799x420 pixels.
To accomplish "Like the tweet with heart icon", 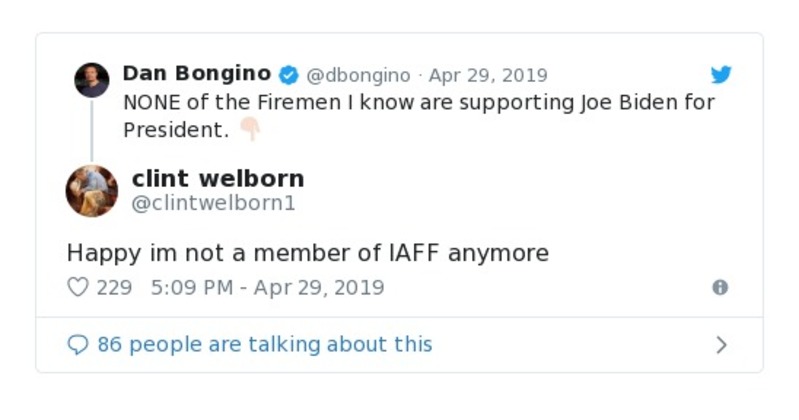I will [x=77, y=287].
